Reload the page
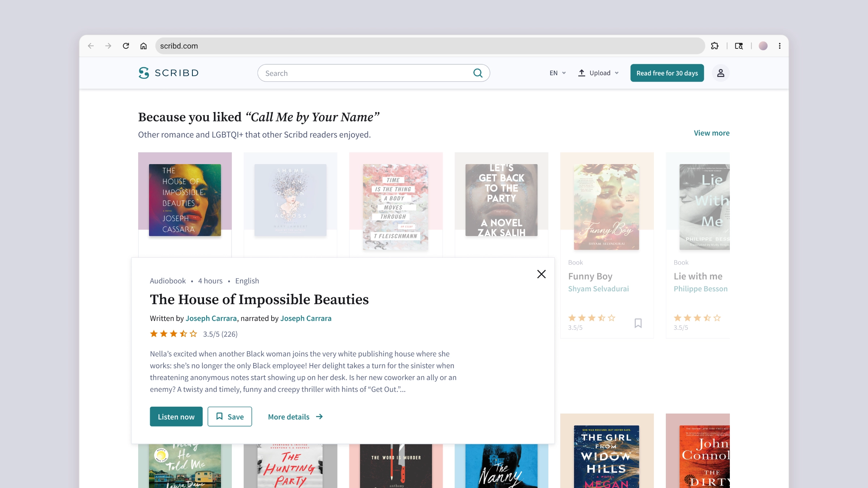The image size is (868, 488). click(126, 46)
